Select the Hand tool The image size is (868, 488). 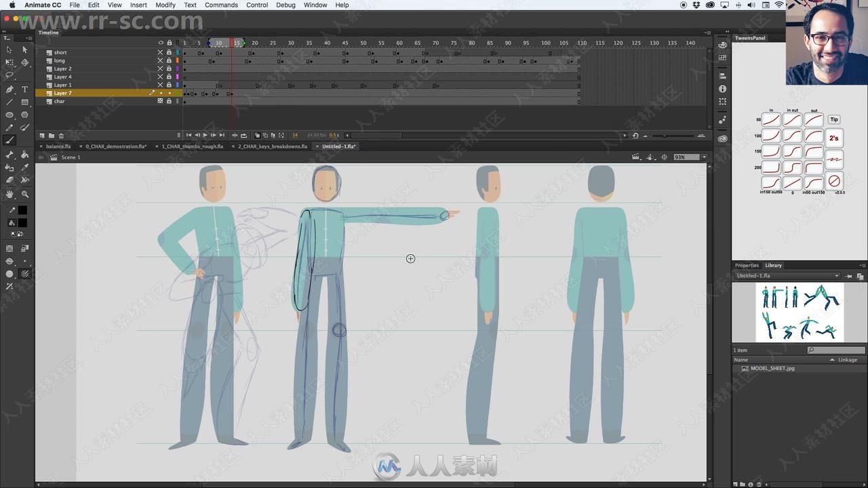9,195
